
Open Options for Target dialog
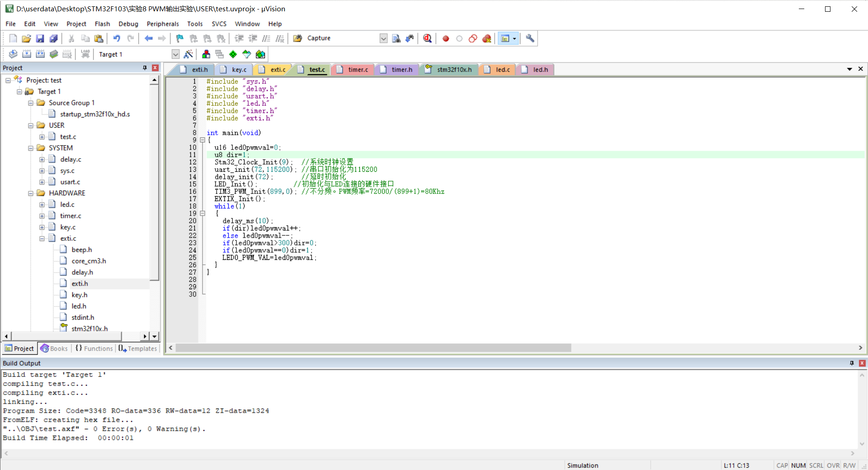(x=189, y=54)
